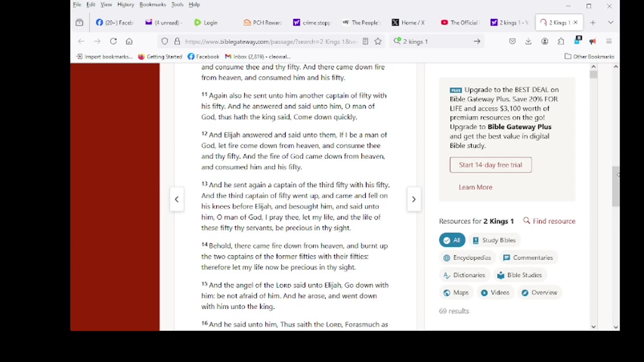Viewport: 644px width, 362px height.
Task: Filter resources by Videos
Action: (495, 293)
